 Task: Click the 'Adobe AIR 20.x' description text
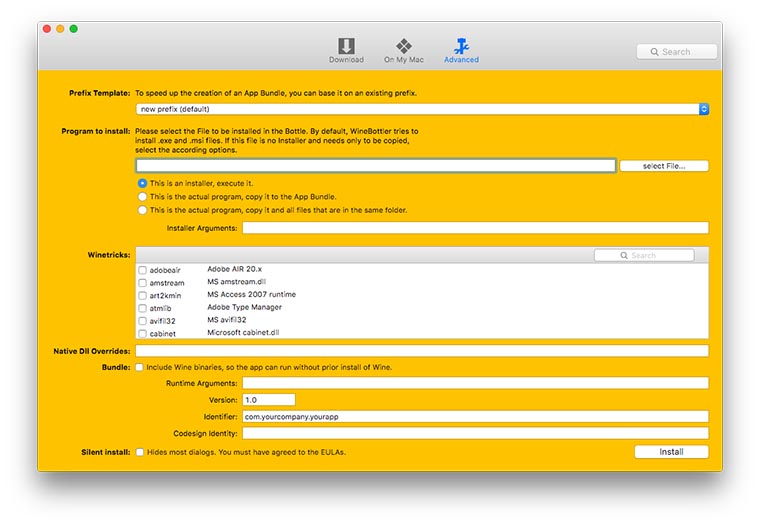235,269
